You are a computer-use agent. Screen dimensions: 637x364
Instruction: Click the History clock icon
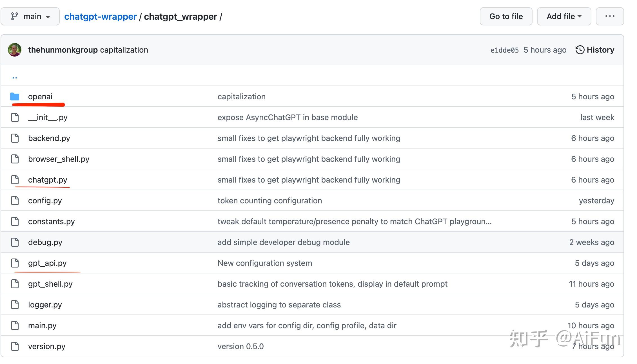(x=580, y=50)
